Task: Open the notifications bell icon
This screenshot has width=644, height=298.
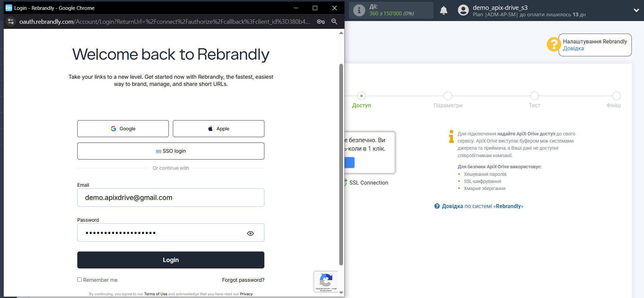Action: click(x=444, y=11)
